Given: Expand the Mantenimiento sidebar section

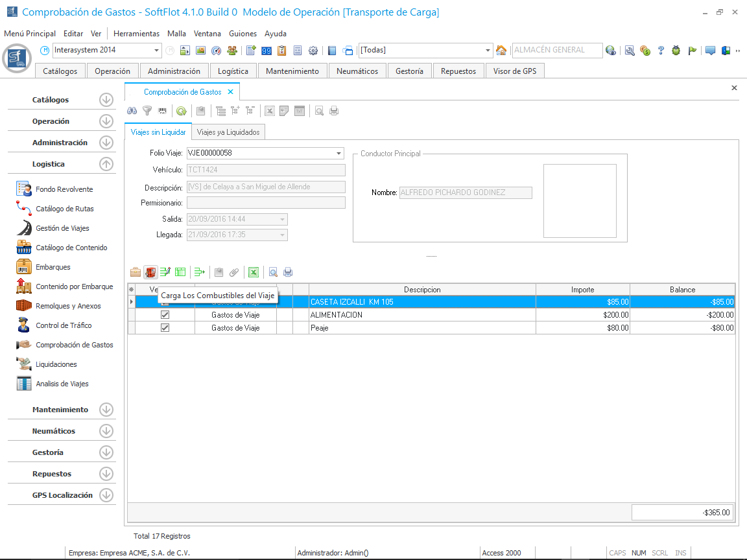Looking at the screenshot, I should [x=106, y=410].
